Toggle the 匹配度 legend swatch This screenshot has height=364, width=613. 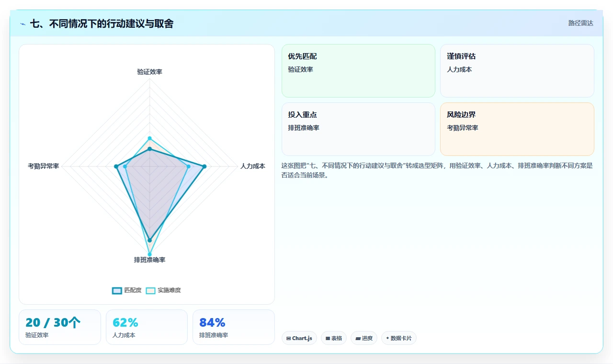[x=117, y=290]
